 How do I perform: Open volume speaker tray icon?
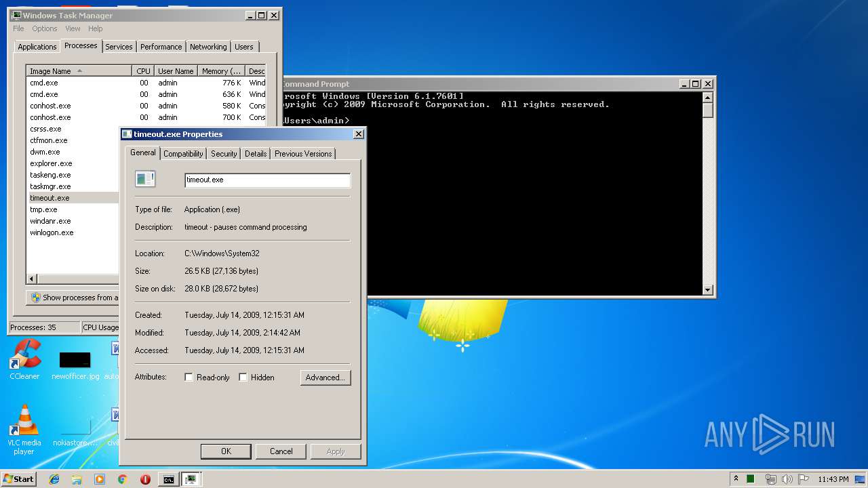coord(787,479)
